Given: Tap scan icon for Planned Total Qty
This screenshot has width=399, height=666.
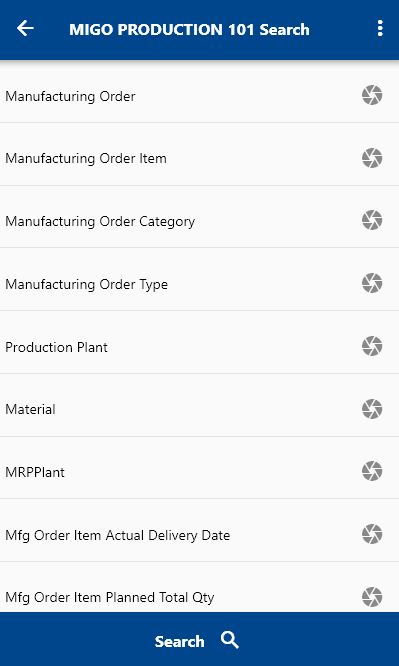Looking at the screenshot, I should 372,597.
